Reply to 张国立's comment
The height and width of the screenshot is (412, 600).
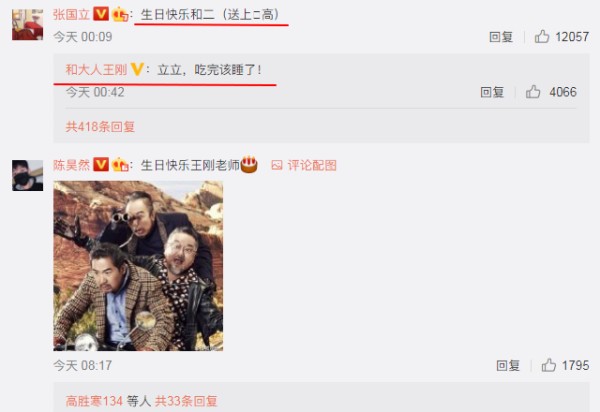coord(501,37)
